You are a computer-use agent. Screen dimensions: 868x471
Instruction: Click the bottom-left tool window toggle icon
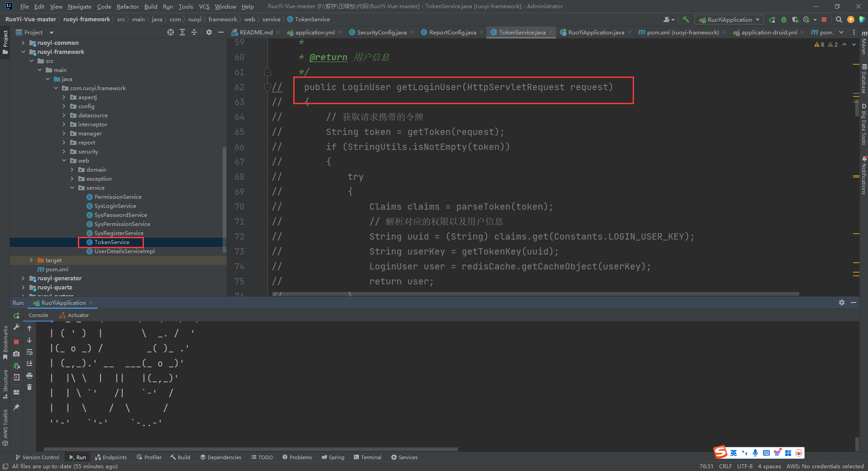click(x=5, y=466)
